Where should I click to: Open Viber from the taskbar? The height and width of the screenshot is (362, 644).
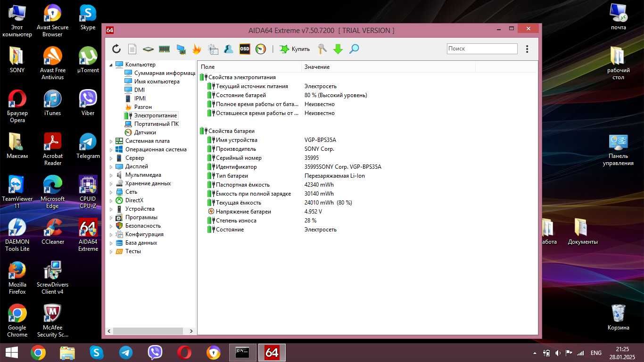pos(155,353)
